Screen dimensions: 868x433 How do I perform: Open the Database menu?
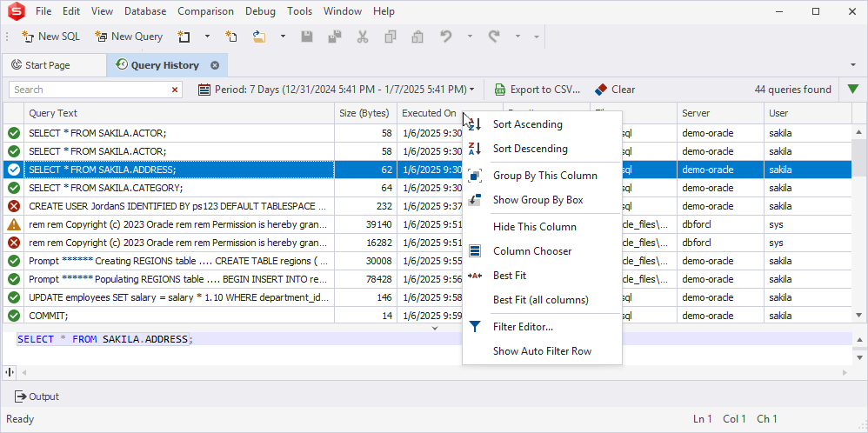click(x=145, y=11)
